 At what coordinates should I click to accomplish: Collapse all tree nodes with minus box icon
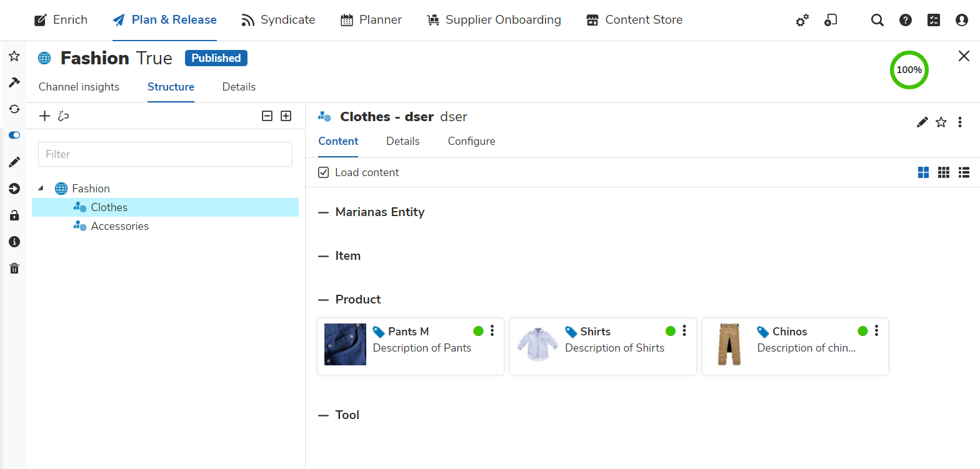click(x=267, y=116)
